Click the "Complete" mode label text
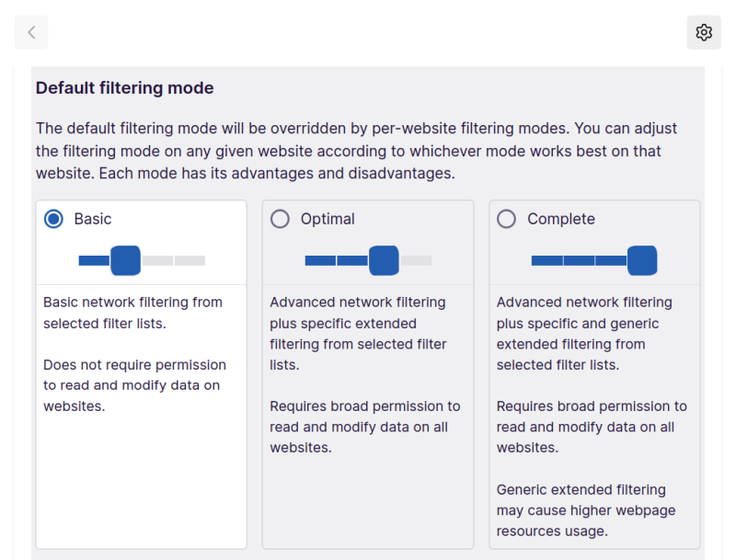This screenshot has width=736, height=560. 561,219
